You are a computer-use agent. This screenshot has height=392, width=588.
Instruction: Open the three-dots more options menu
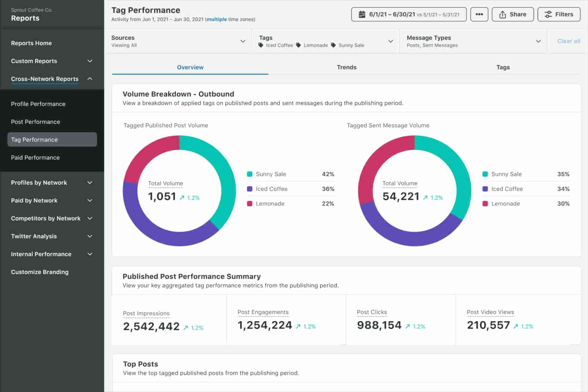coord(479,14)
